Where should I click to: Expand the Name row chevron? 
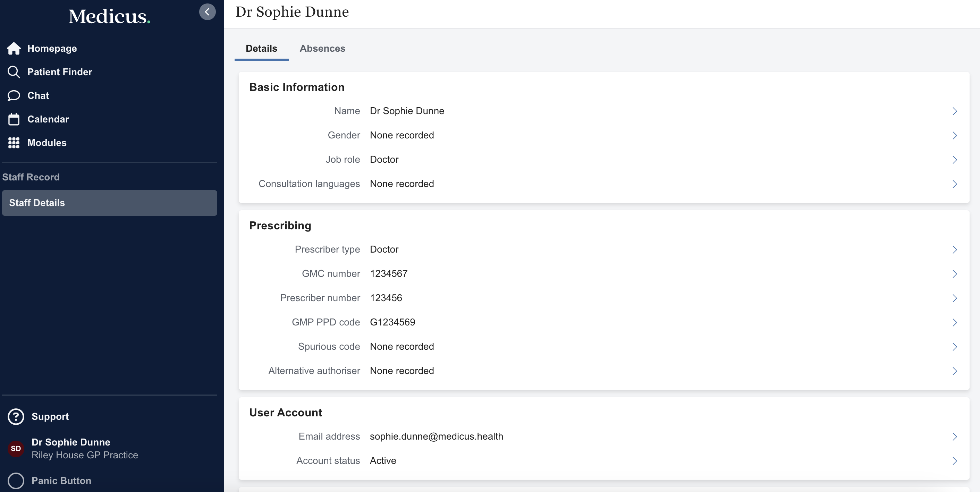(x=955, y=111)
